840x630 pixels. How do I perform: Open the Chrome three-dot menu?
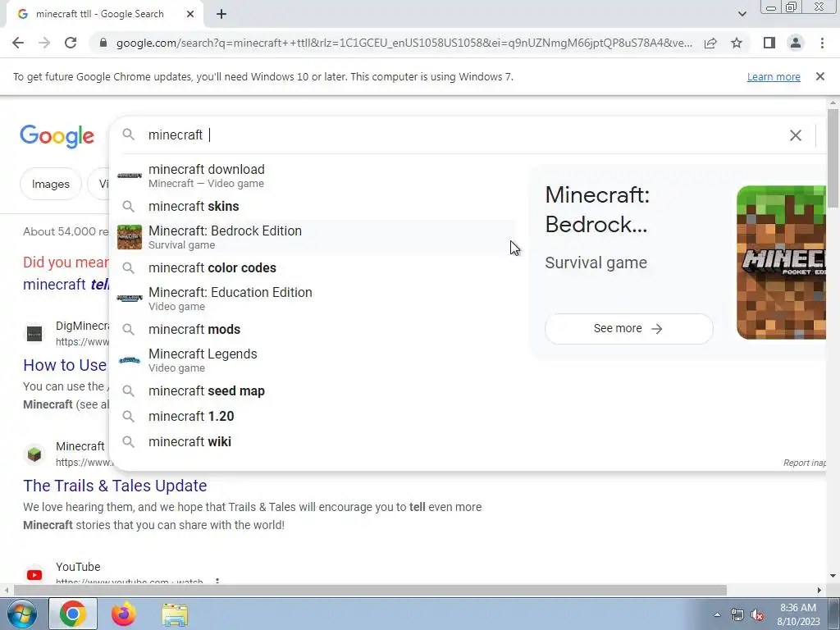(822, 43)
